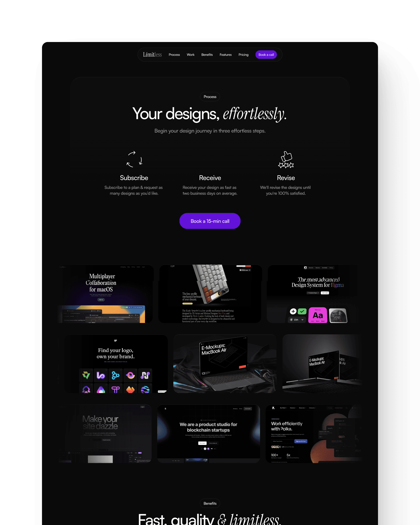
Task: Click the Book a 15-min call button
Action: click(210, 221)
